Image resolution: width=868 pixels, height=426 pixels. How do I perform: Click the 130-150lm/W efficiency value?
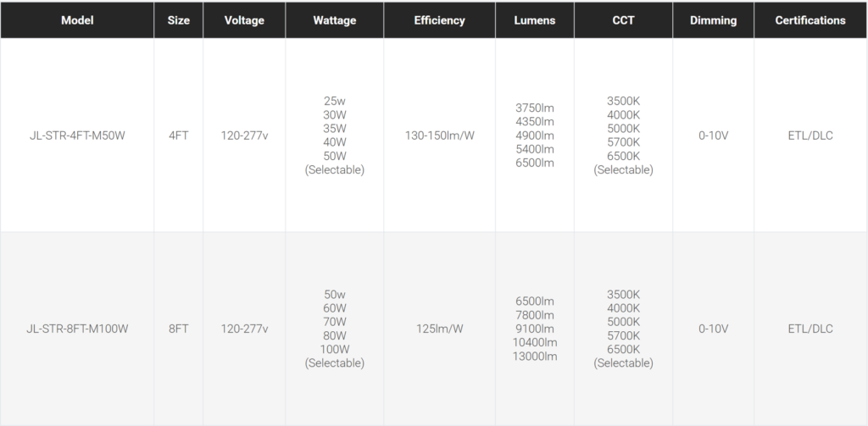(439, 136)
